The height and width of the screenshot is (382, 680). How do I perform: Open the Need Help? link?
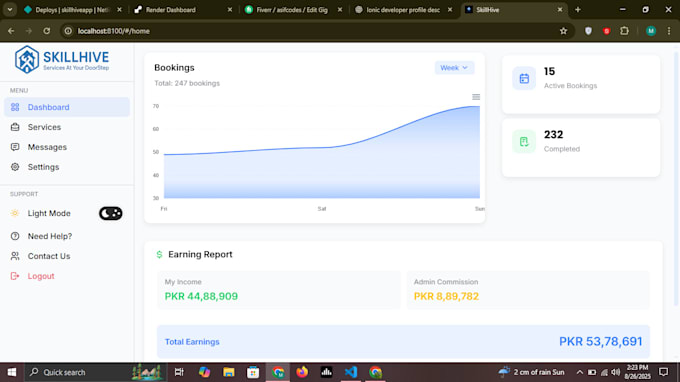pyautogui.click(x=50, y=236)
